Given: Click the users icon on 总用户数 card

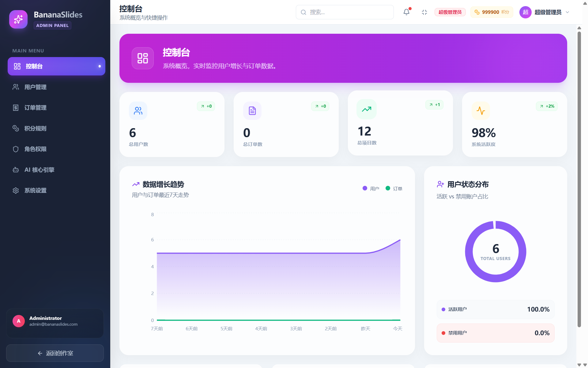Looking at the screenshot, I should pos(138,111).
